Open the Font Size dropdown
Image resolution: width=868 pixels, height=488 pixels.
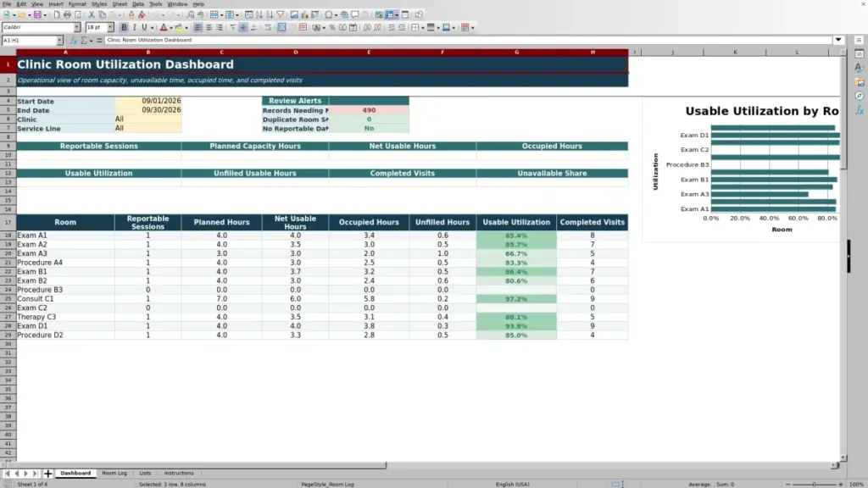110,28
